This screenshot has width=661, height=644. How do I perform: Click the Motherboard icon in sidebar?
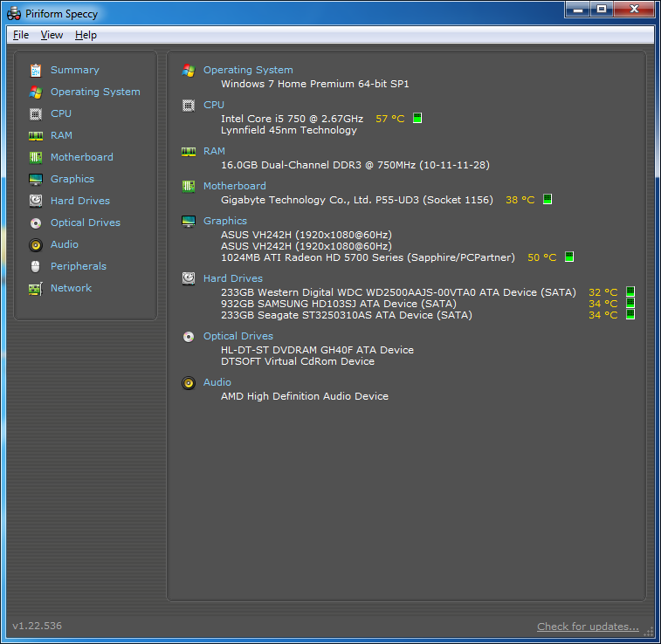click(x=36, y=158)
